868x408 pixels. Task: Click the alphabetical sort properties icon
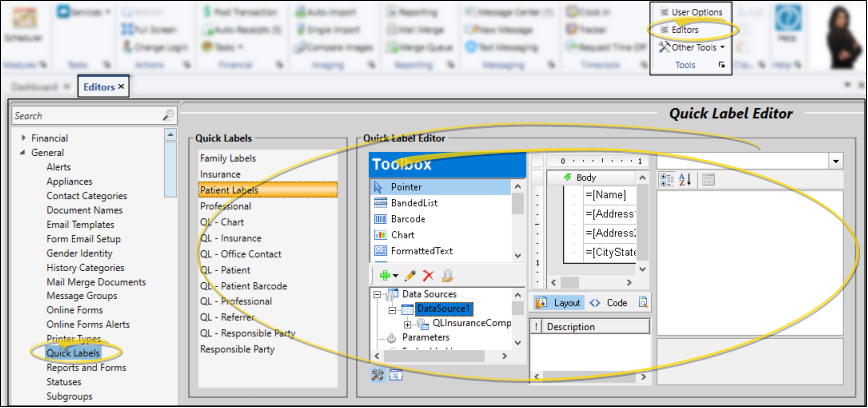(686, 180)
